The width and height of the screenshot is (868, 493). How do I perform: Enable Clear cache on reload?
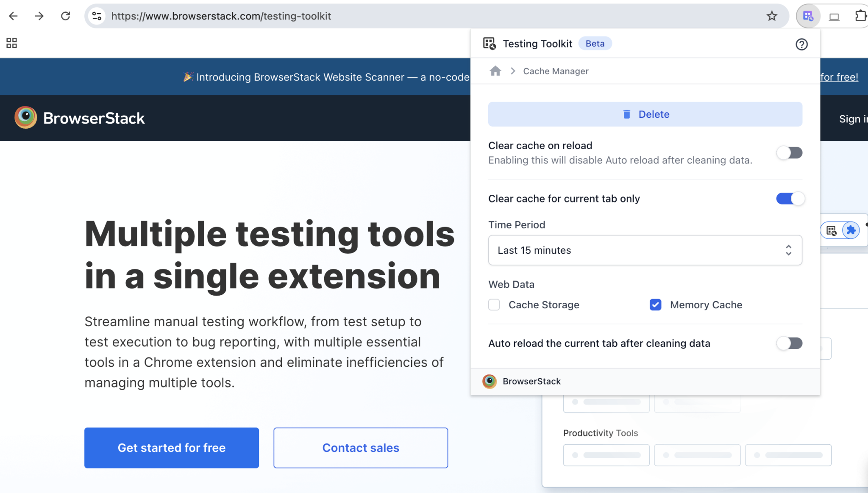tap(789, 153)
